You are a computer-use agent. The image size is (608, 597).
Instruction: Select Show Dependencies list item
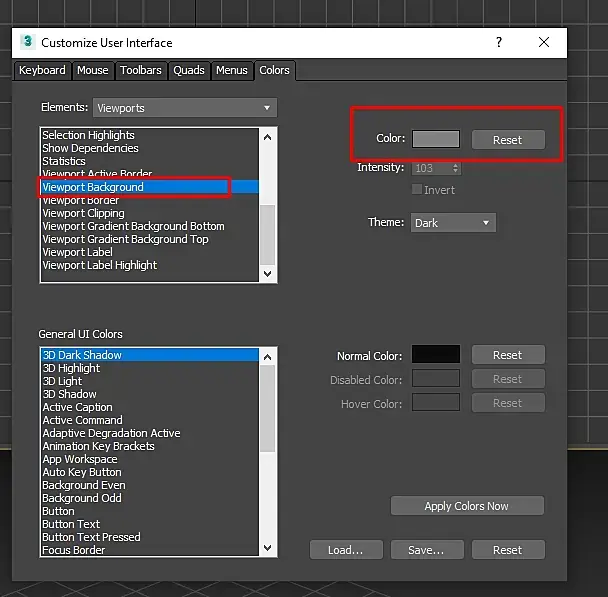(150, 148)
